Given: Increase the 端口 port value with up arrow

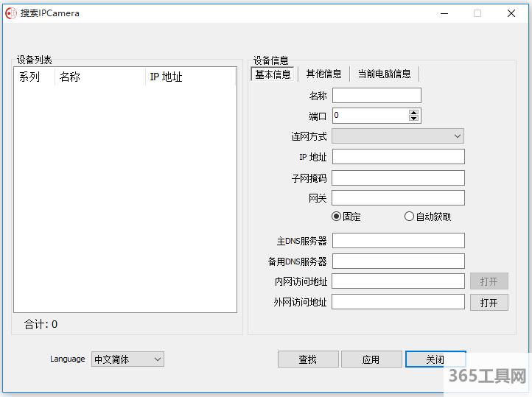Looking at the screenshot, I should tap(413, 113).
